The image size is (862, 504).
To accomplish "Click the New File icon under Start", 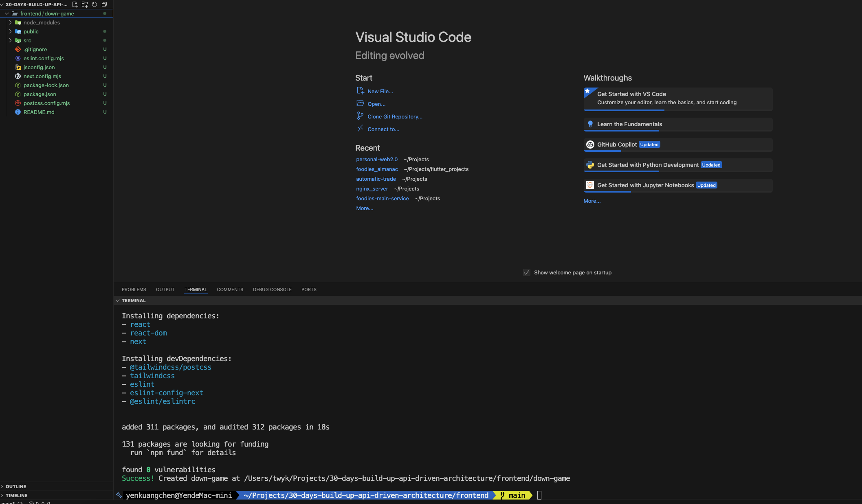I will click(360, 91).
